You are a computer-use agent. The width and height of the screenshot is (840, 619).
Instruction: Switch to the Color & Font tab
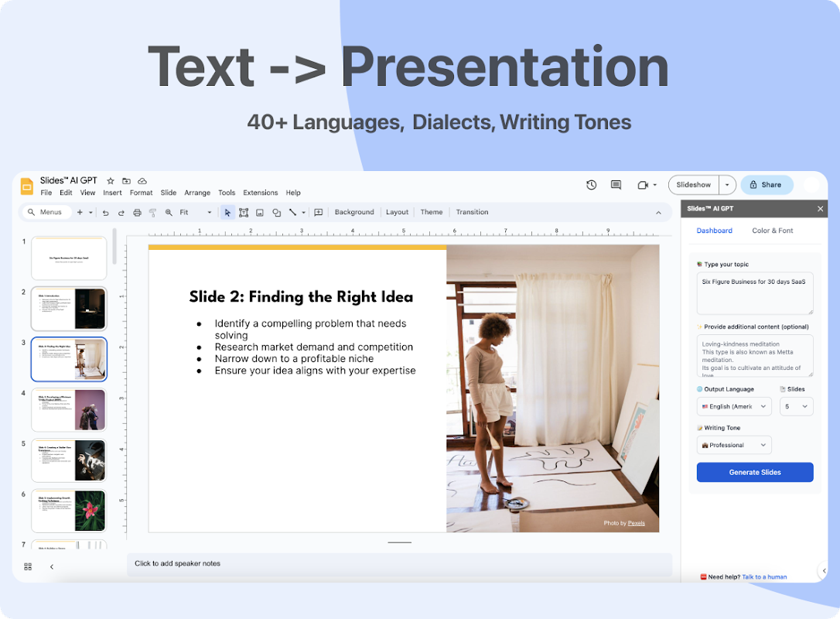pos(772,231)
